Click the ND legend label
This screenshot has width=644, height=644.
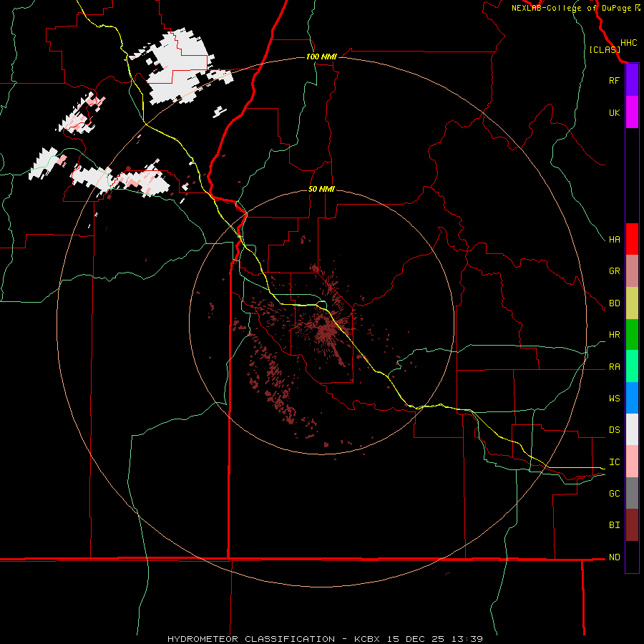[614, 557]
